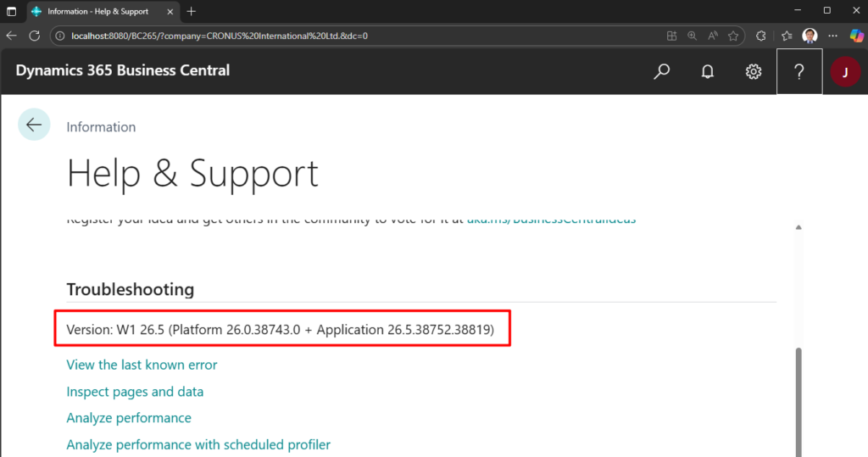
Task: Open the browser tab actions menu
Action: point(11,11)
